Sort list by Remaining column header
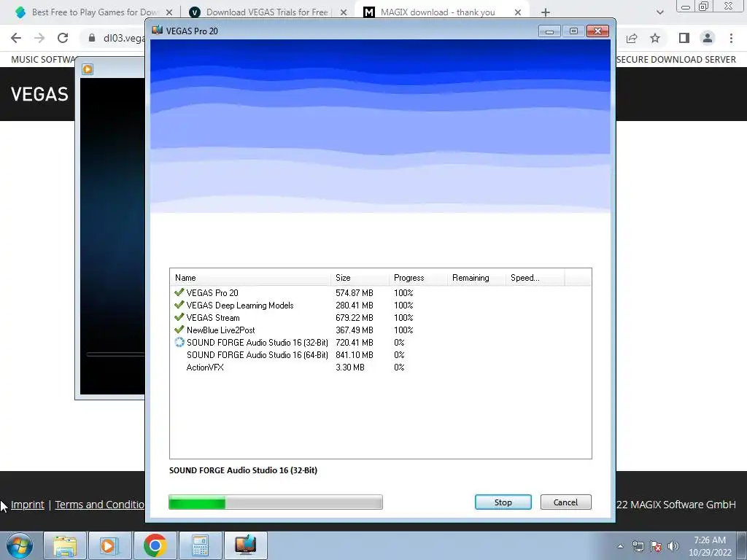 (x=476, y=278)
